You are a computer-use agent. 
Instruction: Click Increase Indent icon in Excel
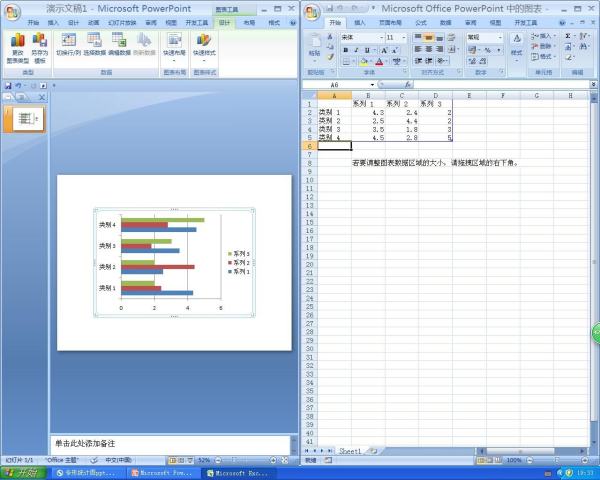[429, 61]
